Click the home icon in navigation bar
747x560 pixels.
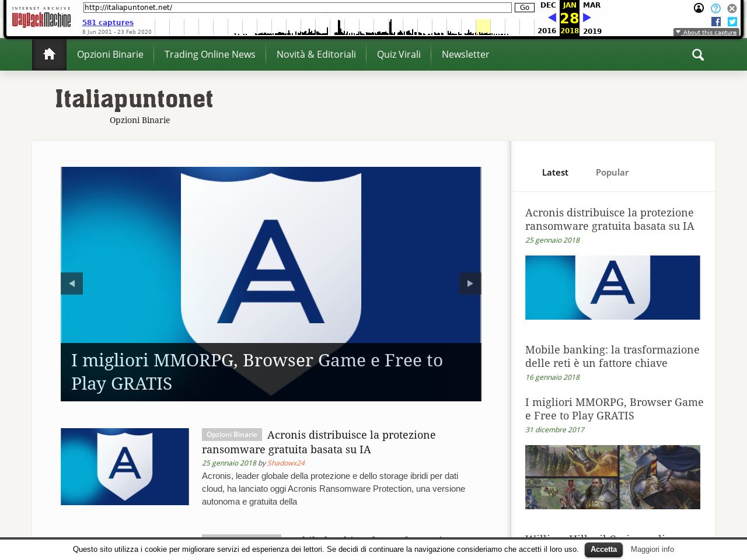(49, 54)
